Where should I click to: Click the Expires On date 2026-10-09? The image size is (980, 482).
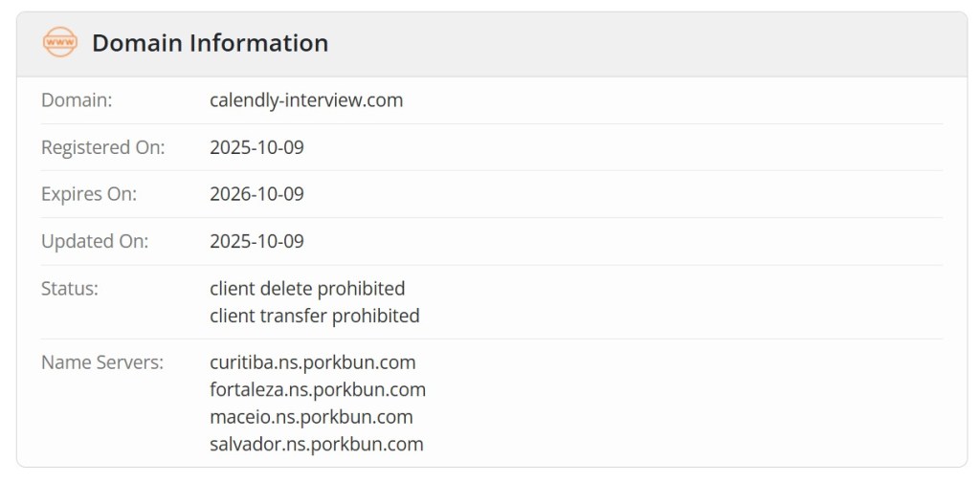256,194
